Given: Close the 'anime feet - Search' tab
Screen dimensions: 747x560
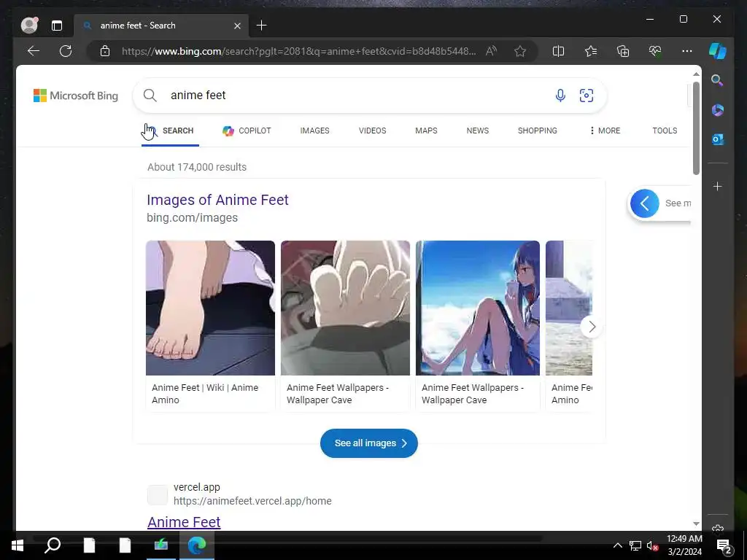Looking at the screenshot, I should (x=237, y=26).
